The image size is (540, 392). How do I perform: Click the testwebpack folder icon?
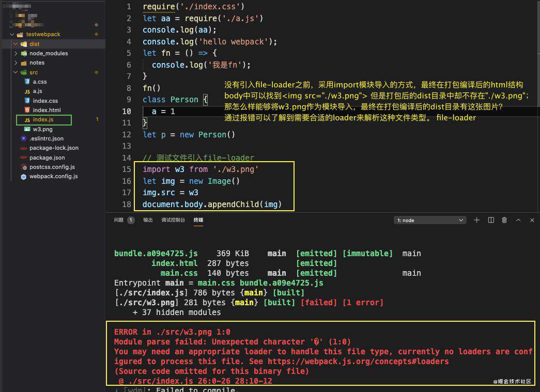point(20,35)
